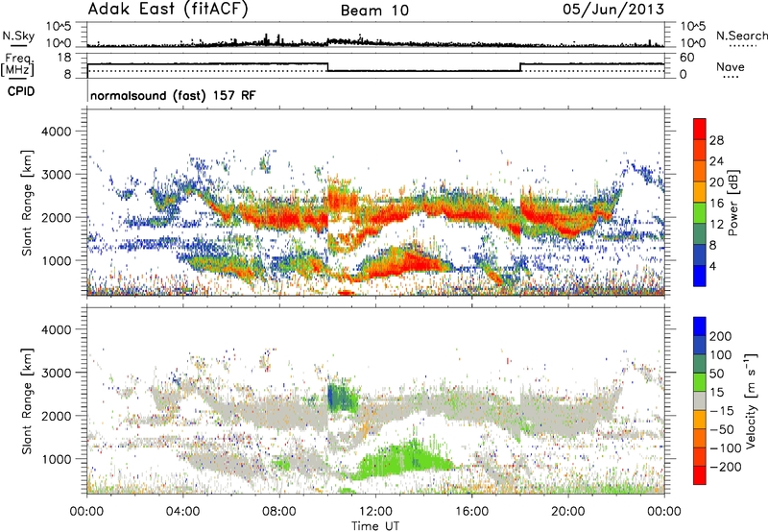Screen dimensions: 768x532
Task: Click the '28' tick on Power colorbar
Action: pyautogui.click(x=716, y=140)
